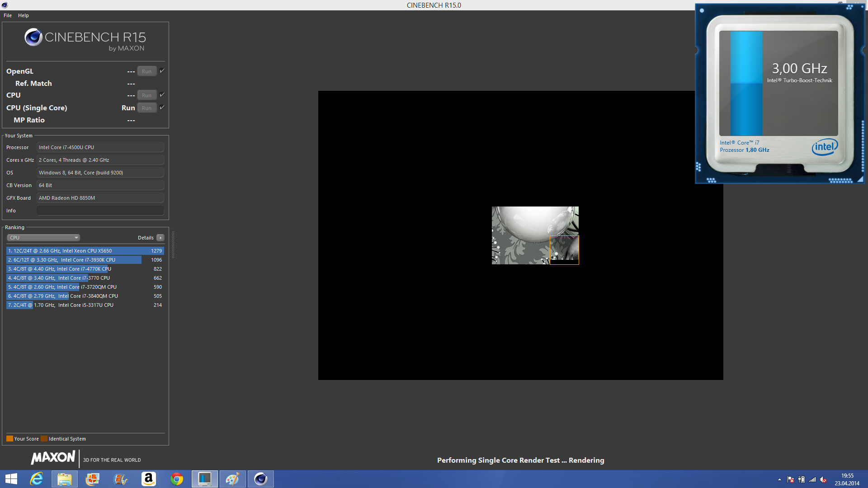This screenshot has width=868, height=488.
Task: Open the Amazon app from the taskbar
Action: [x=149, y=479]
